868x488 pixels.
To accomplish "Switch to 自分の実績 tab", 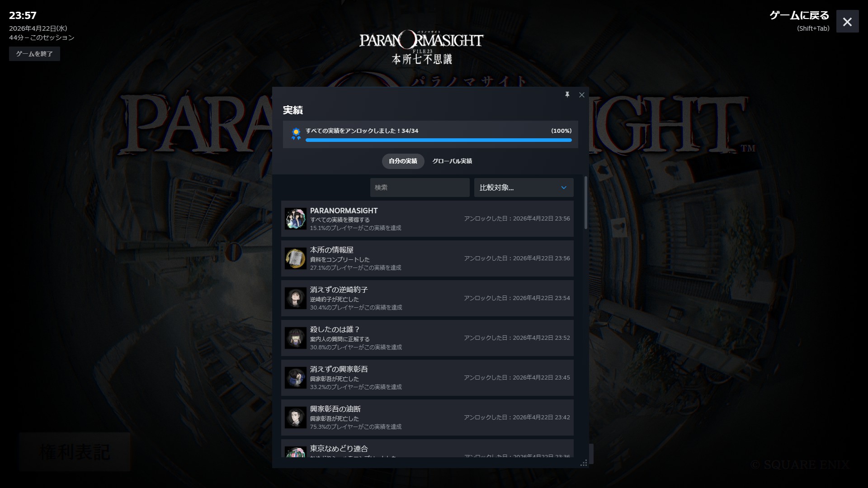I will pyautogui.click(x=403, y=161).
